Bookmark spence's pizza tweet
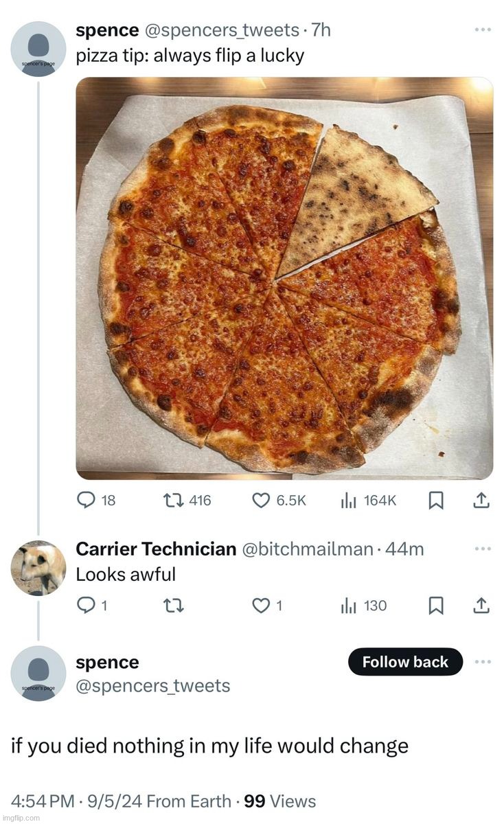This screenshot has height=824, width=504. 435,502
